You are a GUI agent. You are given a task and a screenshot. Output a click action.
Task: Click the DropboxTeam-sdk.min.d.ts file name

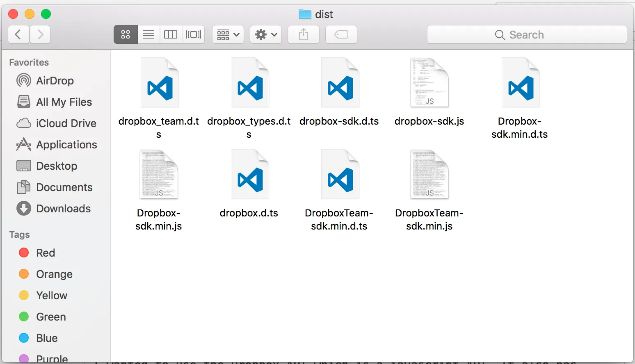[339, 219]
